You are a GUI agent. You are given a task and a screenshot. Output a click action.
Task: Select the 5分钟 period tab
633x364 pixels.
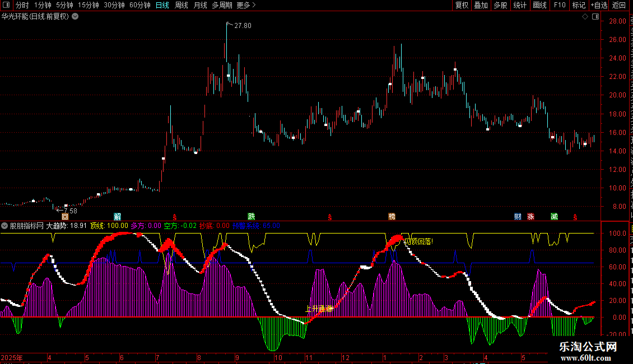tap(64, 5)
